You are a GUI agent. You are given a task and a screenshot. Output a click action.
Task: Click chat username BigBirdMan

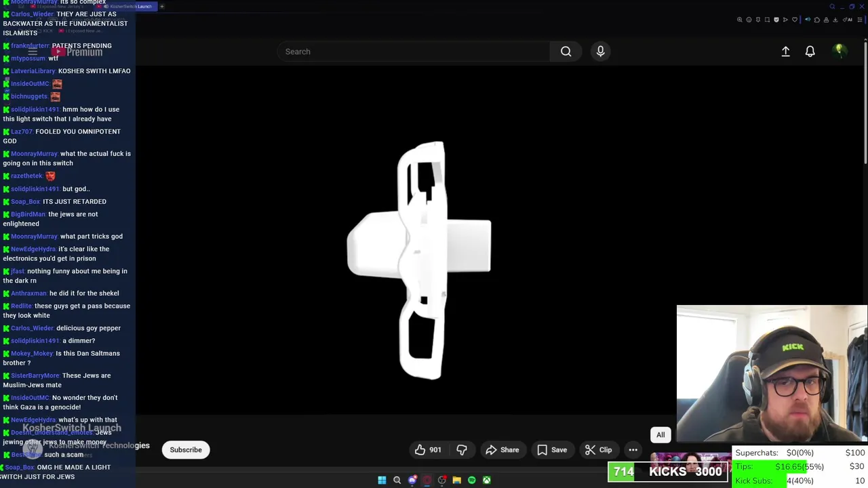click(28, 214)
